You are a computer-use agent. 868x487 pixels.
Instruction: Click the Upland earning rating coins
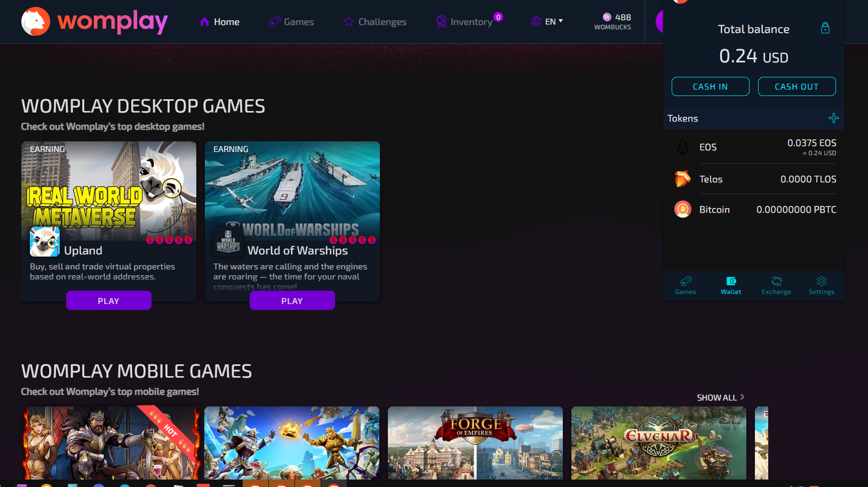pyautogui.click(x=169, y=240)
